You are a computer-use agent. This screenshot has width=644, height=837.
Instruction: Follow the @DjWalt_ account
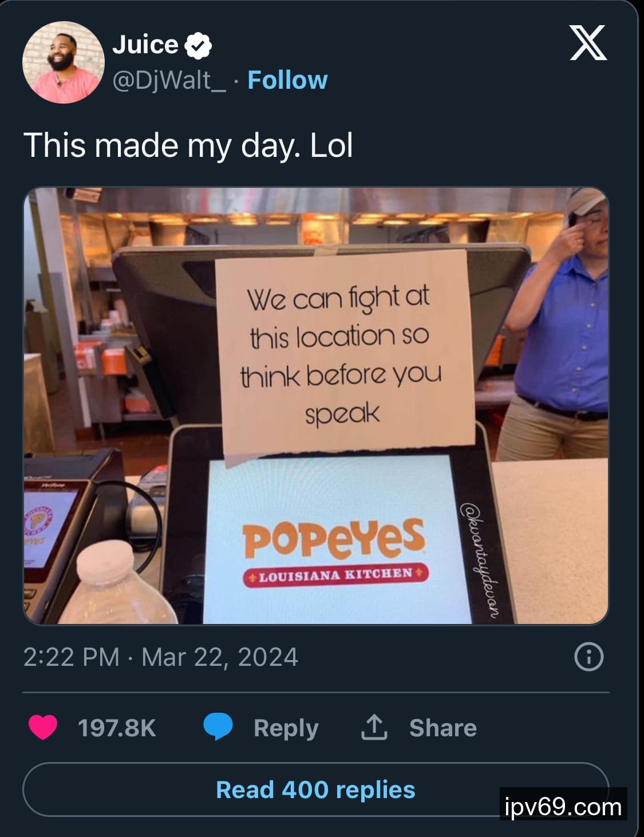pos(287,80)
